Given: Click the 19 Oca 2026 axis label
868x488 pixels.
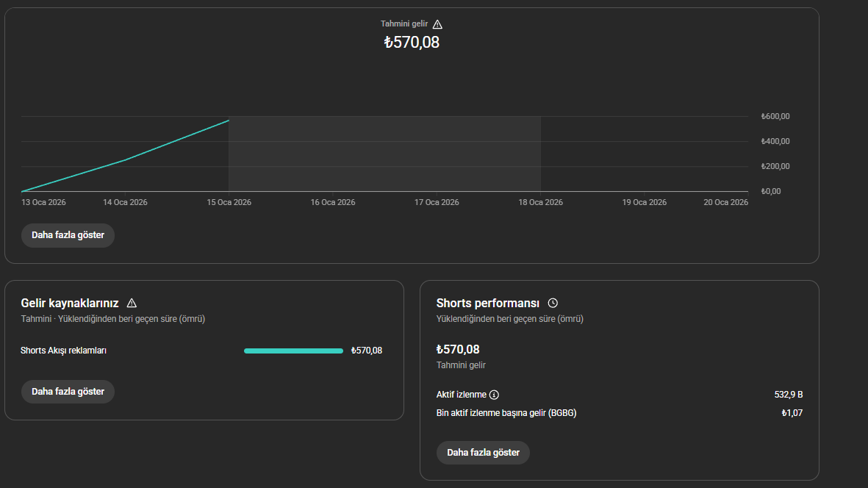Looking at the screenshot, I should coord(645,203).
